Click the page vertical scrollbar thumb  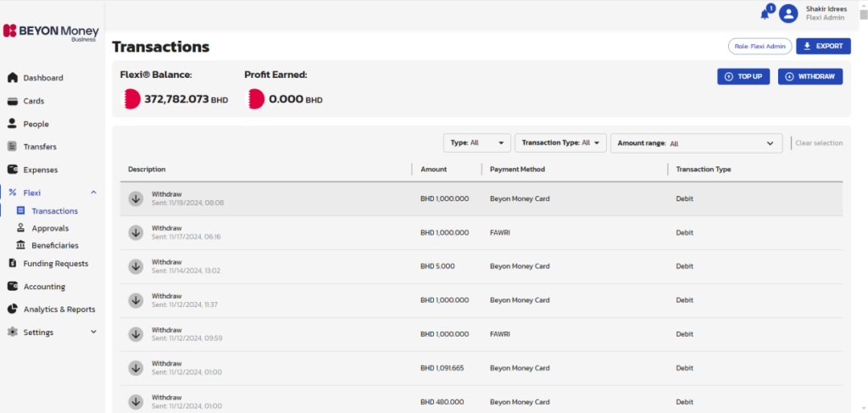[863, 15]
